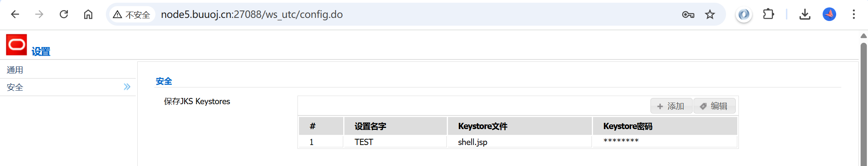
Task: Reload the current page
Action: pos(64,14)
